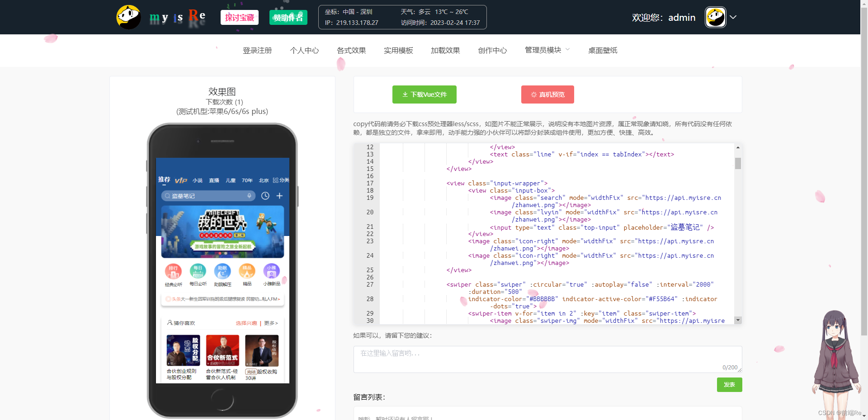The height and width of the screenshot is (420, 868).
Task: Open the 登录注册 menu item
Action: (x=257, y=50)
